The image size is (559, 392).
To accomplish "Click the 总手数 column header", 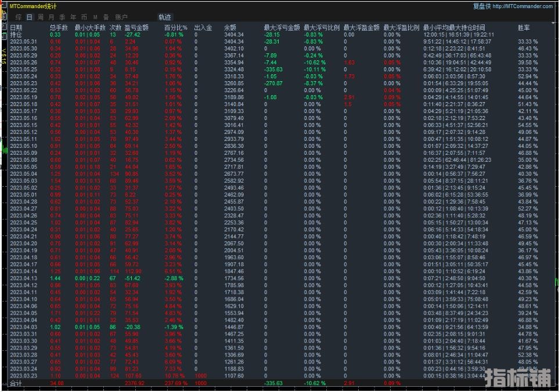I will (x=59, y=27).
